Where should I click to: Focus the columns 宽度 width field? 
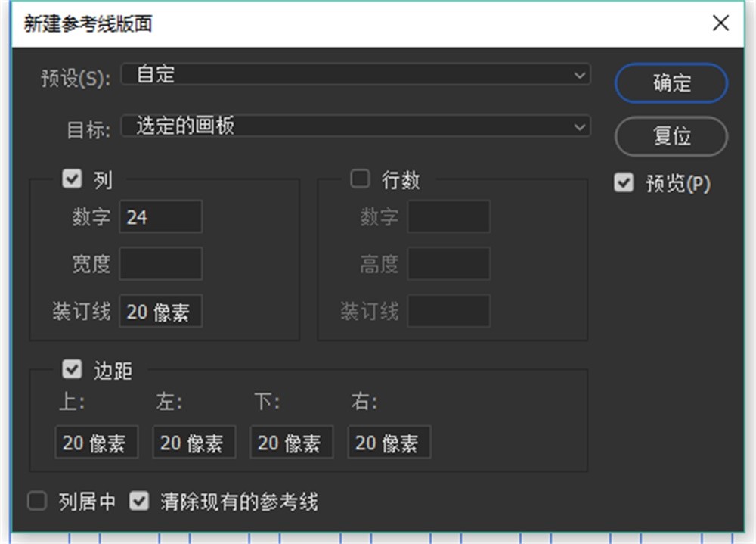160,264
